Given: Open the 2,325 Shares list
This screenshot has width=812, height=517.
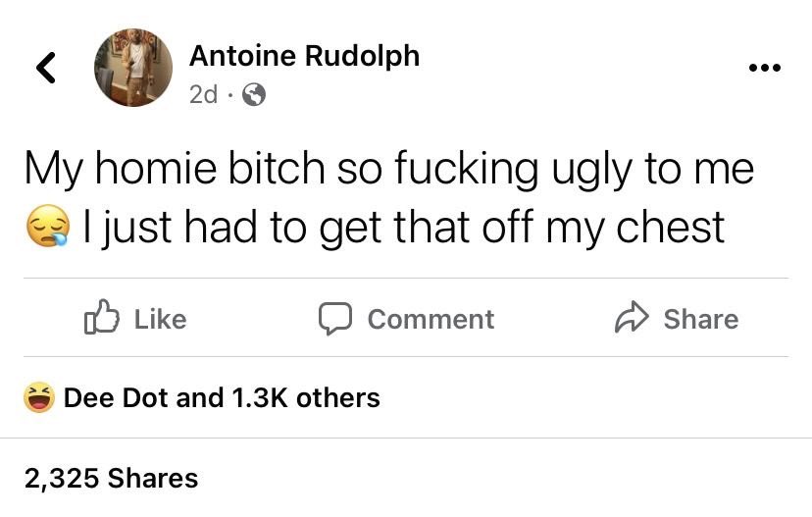Looking at the screenshot, I should [112, 478].
